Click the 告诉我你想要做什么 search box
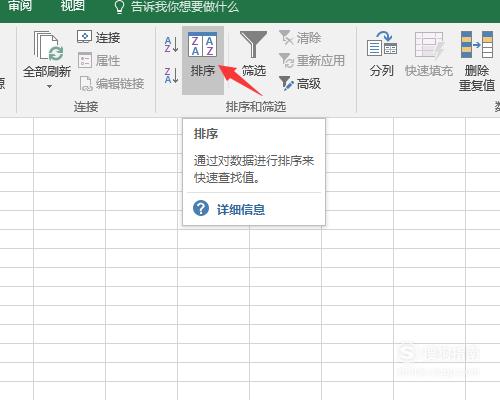Screen dimensions: 500x400 [185, 7]
